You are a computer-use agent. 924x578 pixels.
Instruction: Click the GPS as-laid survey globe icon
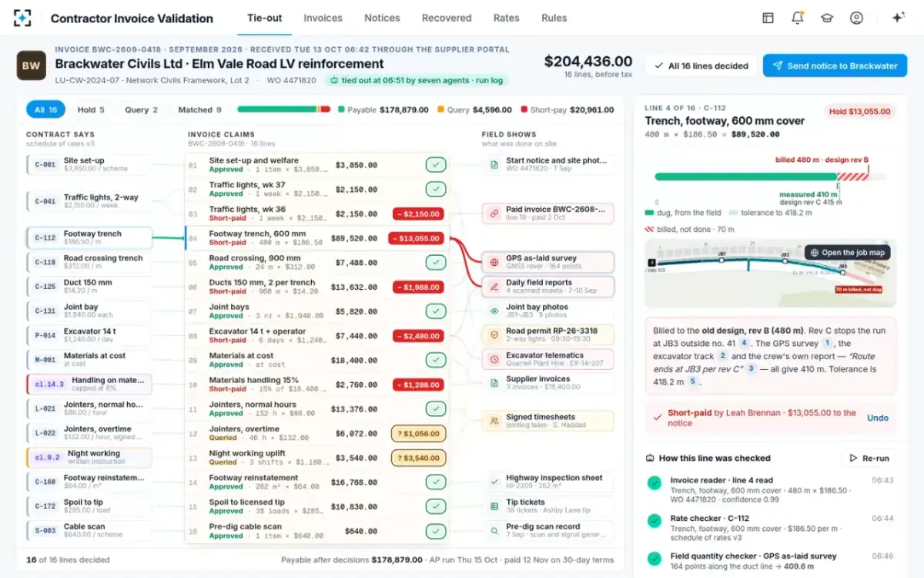click(494, 262)
